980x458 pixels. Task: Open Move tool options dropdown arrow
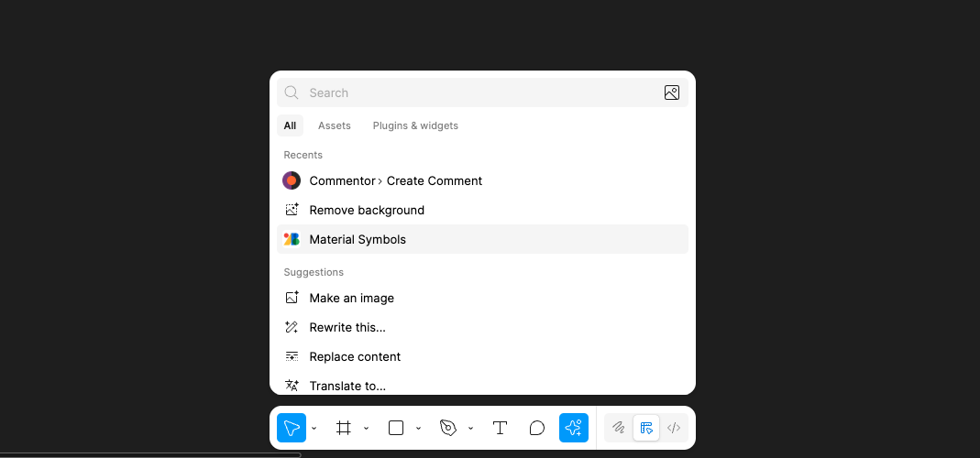pyautogui.click(x=314, y=428)
